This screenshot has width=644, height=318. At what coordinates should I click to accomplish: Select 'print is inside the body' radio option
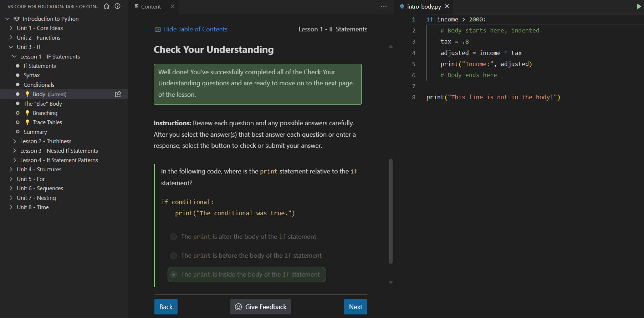(174, 274)
